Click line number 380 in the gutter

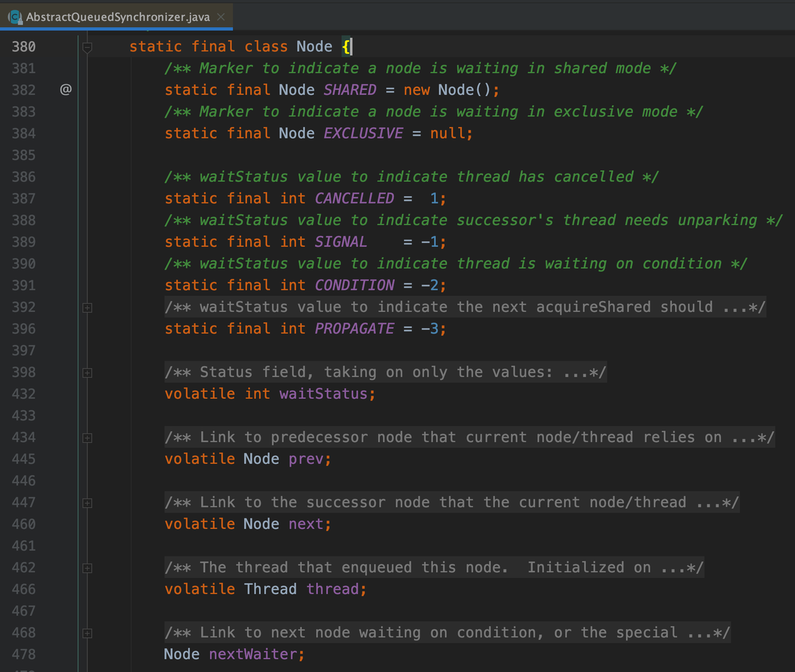[x=25, y=46]
